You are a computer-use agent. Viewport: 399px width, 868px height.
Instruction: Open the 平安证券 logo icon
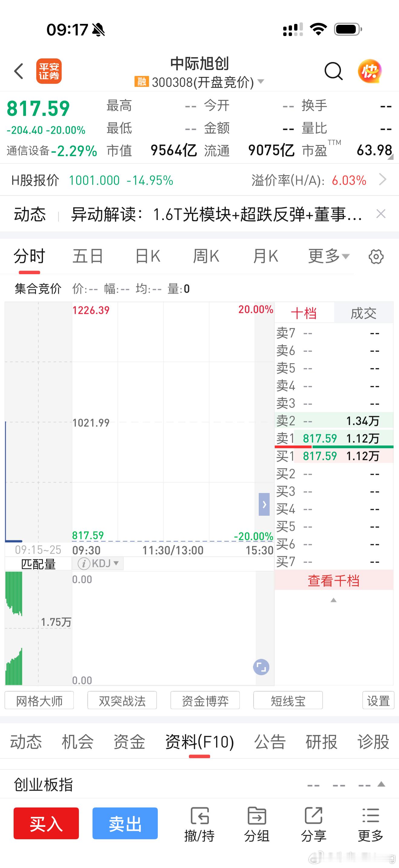[49, 71]
